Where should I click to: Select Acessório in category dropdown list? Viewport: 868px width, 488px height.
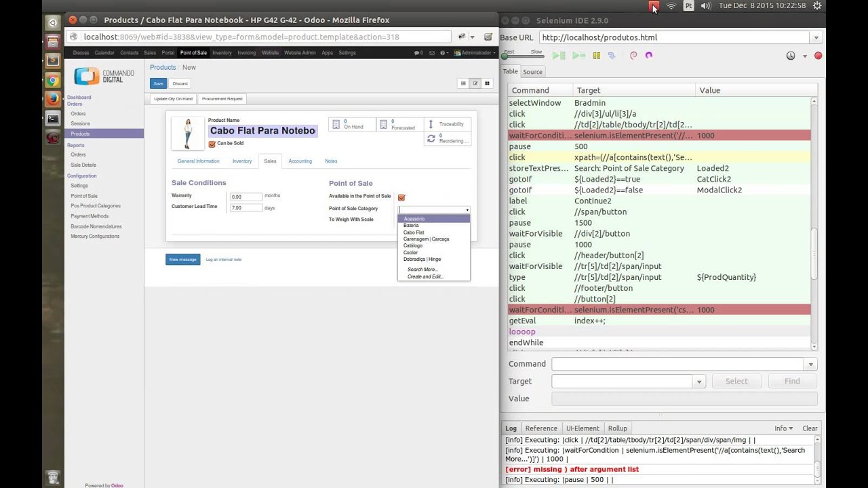click(433, 219)
